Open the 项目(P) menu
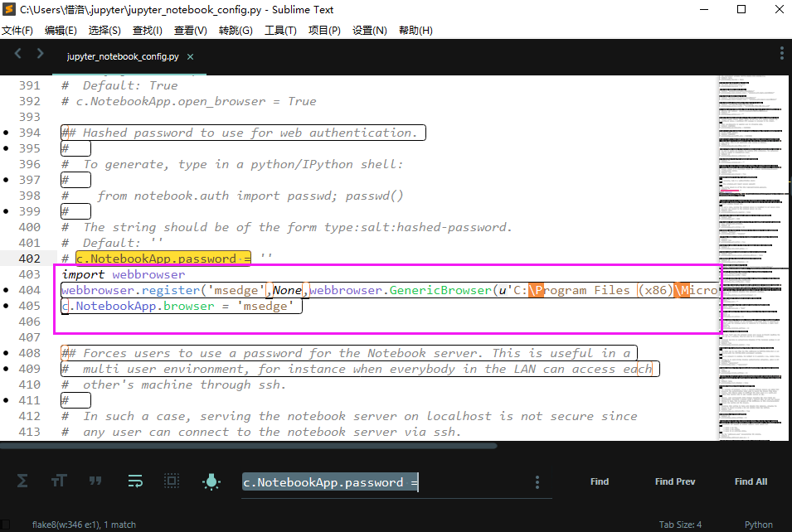 (324, 31)
